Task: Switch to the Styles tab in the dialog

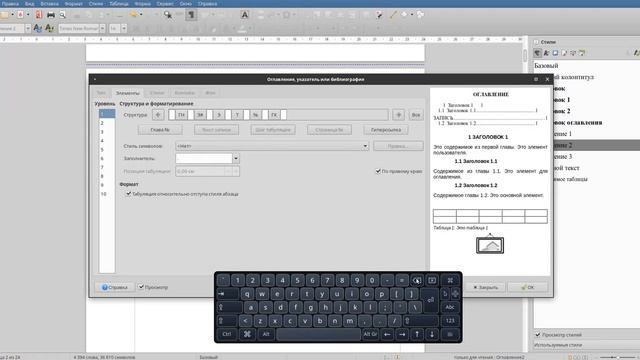Action: [x=157, y=93]
